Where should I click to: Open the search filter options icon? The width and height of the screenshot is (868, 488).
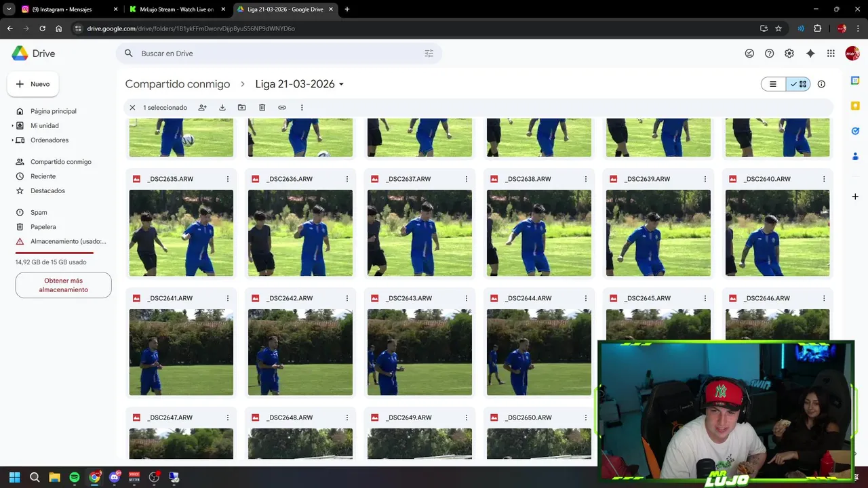429,54
